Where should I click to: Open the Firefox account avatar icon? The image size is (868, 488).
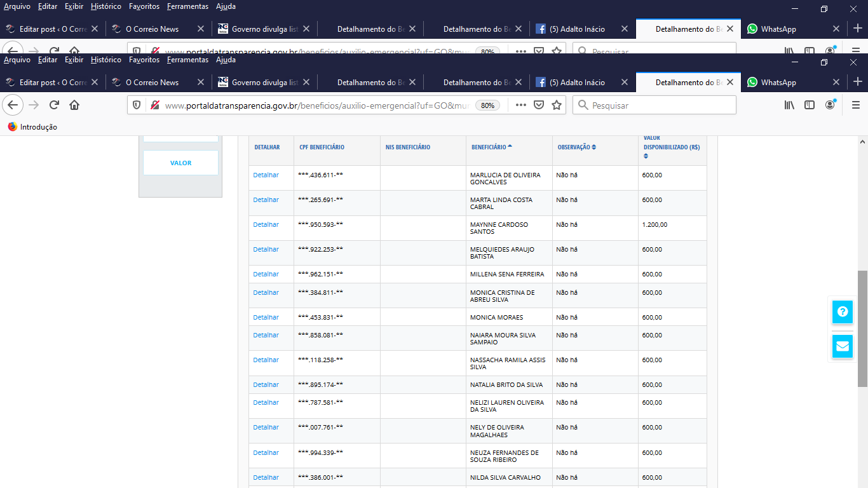[x=830, y=105]
